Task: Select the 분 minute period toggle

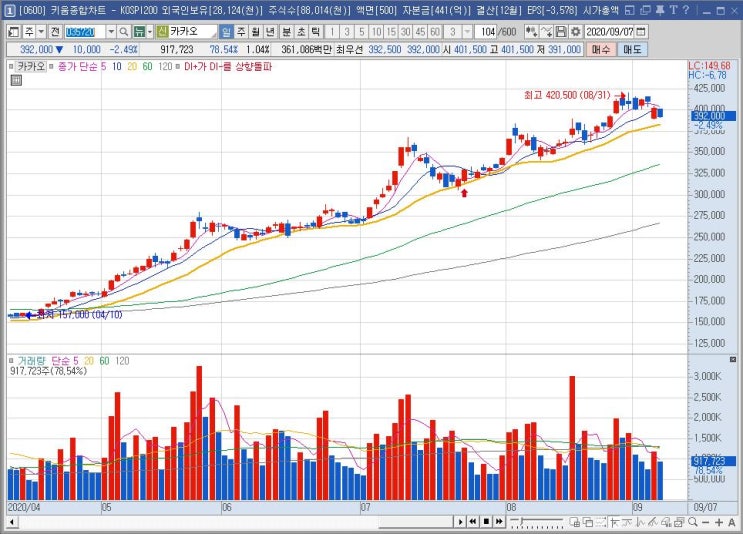Action: click(287, 32)
